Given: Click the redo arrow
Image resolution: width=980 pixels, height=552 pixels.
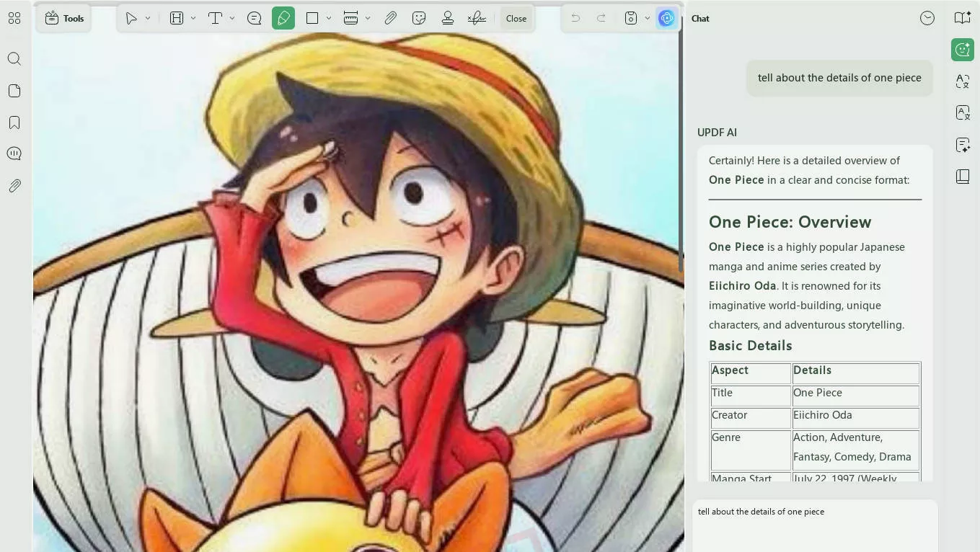Looking at the screenshot, I should tap(601, 19).
